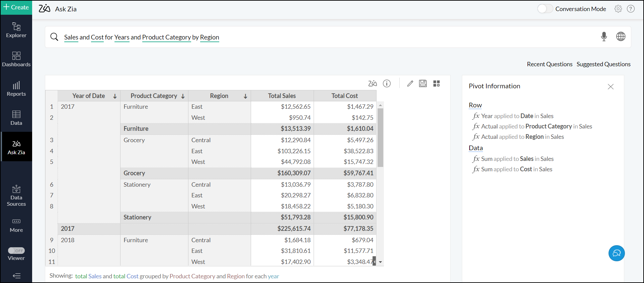Click the help question mark icon
The height and width of the screenshot is (283, 644).
coord(631,9)
